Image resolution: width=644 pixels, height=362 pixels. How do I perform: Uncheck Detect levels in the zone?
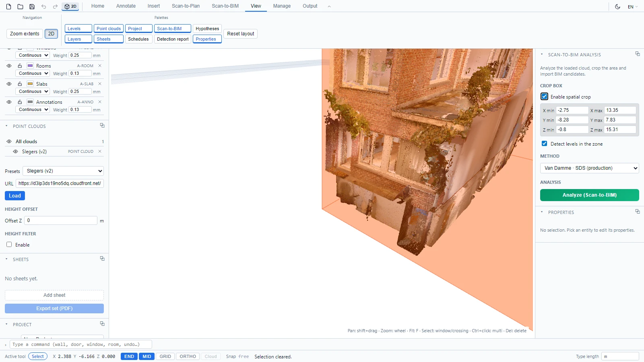coord(544,144)
